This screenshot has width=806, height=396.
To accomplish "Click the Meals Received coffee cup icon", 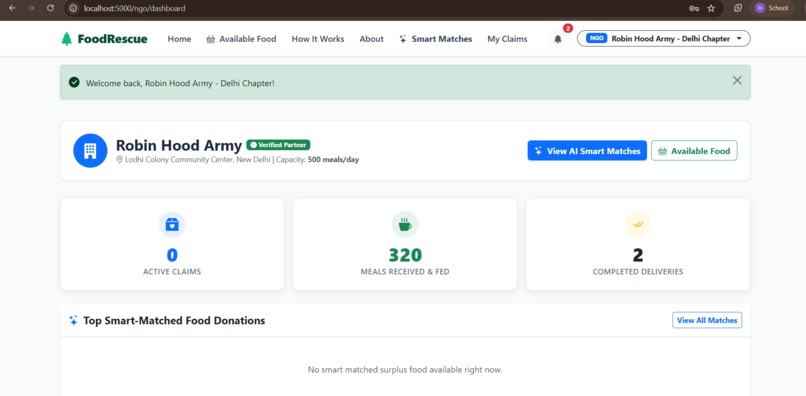I will coord(405,225).
